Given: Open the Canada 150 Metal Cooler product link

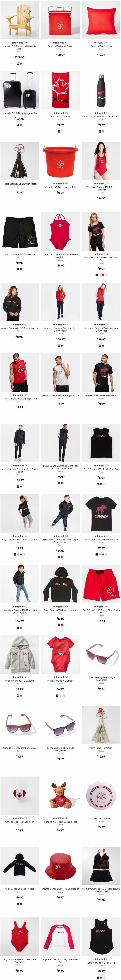Looking at the screenshot, I should [60, 46].
